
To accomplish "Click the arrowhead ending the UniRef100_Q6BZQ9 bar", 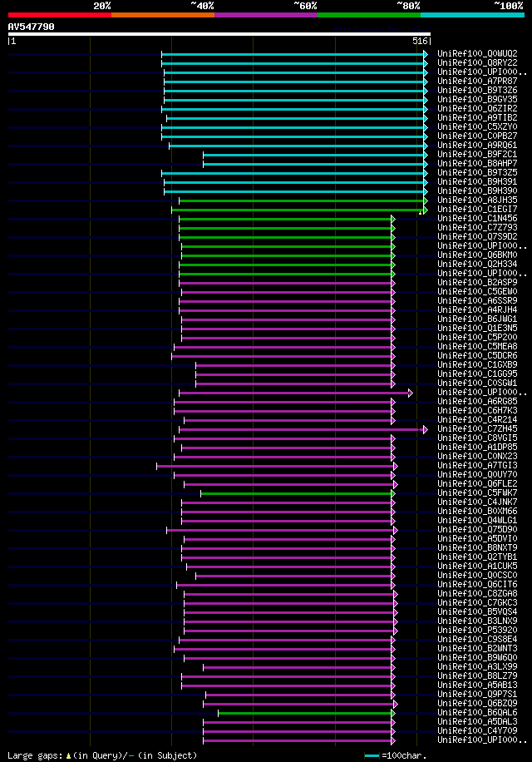I will point(396,704).
